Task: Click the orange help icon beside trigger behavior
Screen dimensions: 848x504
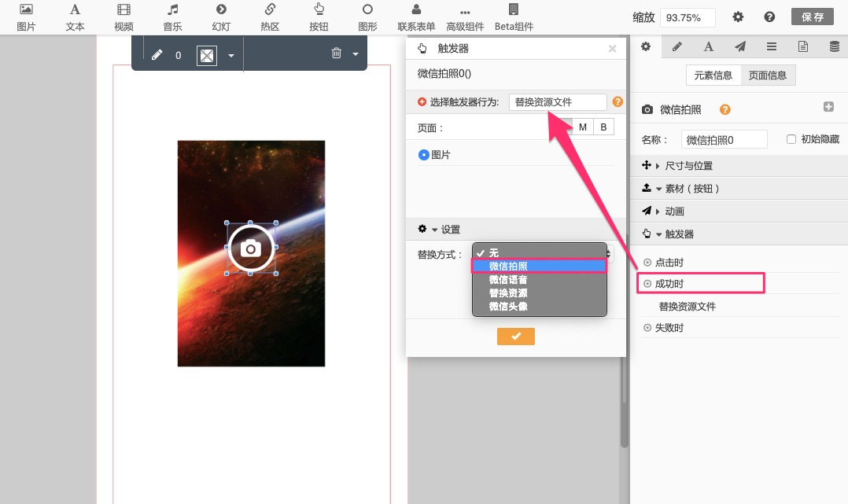Action: point(618,102)
